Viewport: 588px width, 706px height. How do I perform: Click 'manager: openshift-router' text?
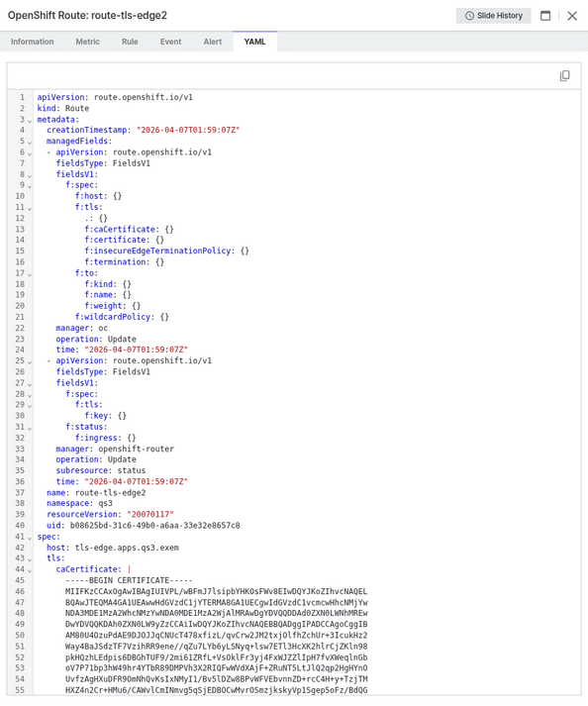tap(115, 449)
